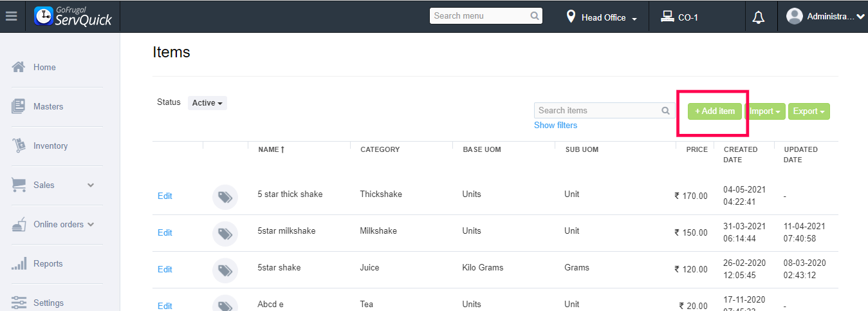Click the Show filters link
The width and height of the screenshot is (868, 311).
(x=555, y=126)
